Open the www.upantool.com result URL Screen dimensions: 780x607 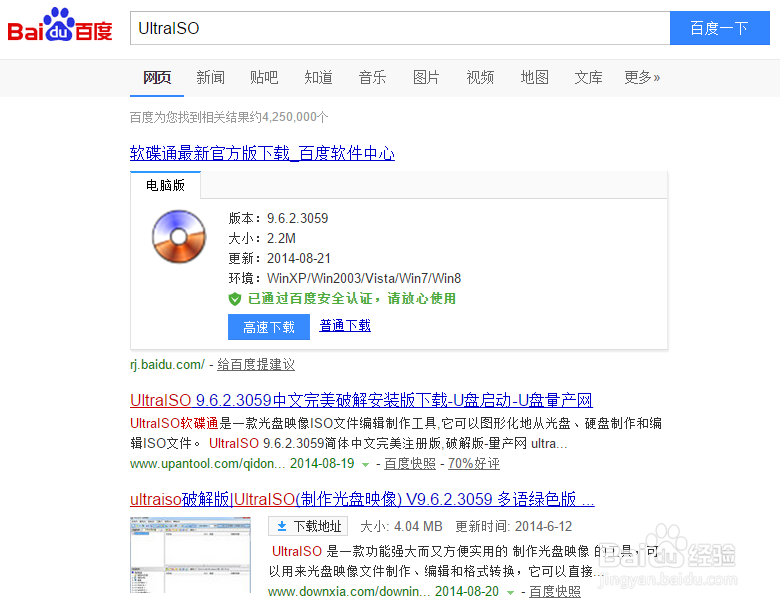[x=207, y=464]
